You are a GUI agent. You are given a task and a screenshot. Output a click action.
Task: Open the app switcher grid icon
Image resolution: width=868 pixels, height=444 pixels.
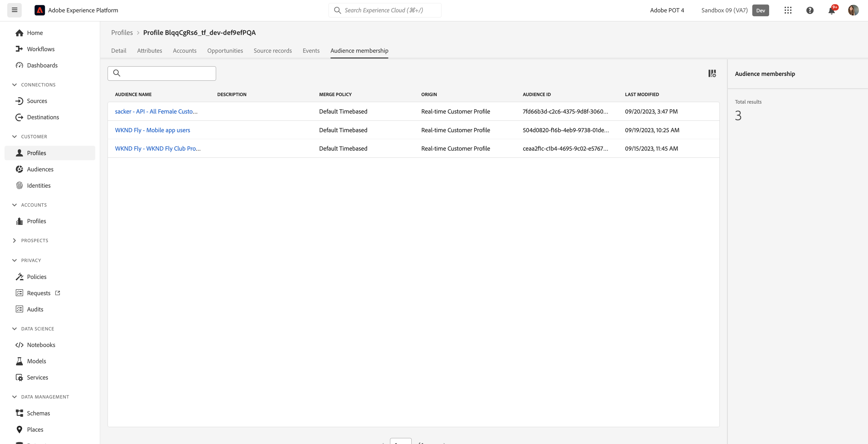point(788,10)
